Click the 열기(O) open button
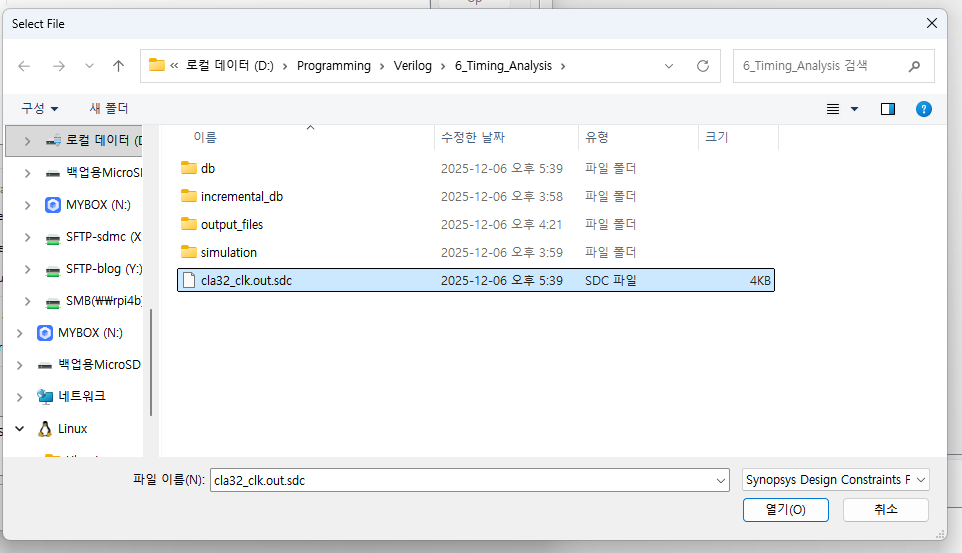962x553 pixels. click(785, 509)
